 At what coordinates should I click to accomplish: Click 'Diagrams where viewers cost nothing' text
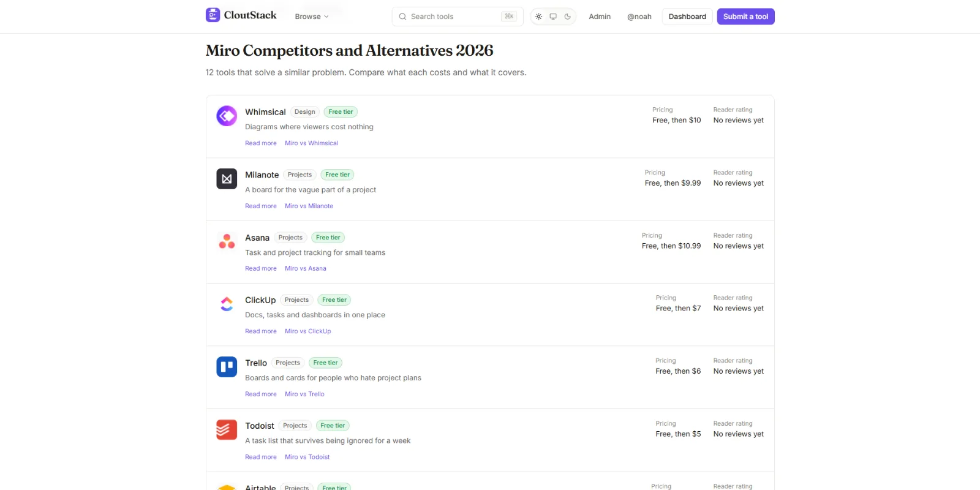click(309, 127)
